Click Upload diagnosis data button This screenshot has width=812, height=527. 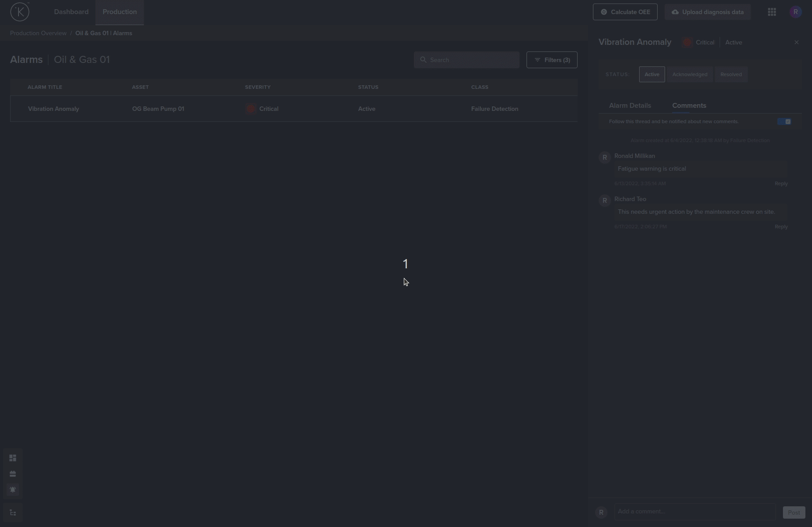[707, 12]
